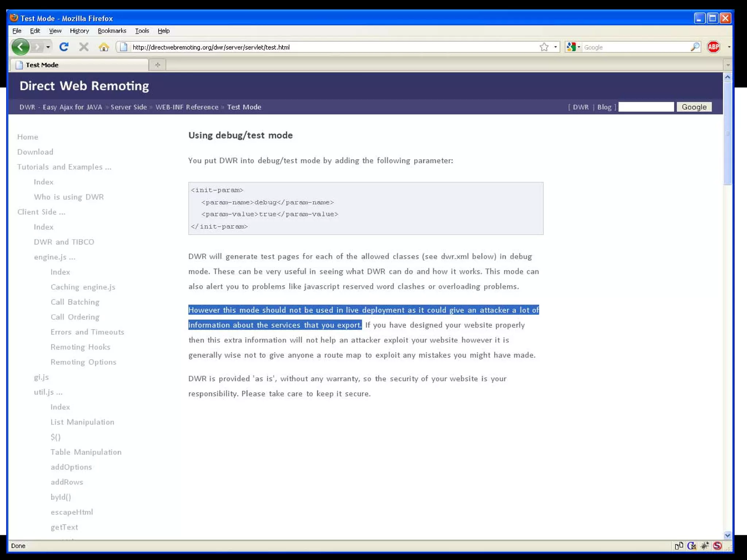This screenshot has width=747, height=560.
Task: Go to the Home page icon
Action: point(104,47)
